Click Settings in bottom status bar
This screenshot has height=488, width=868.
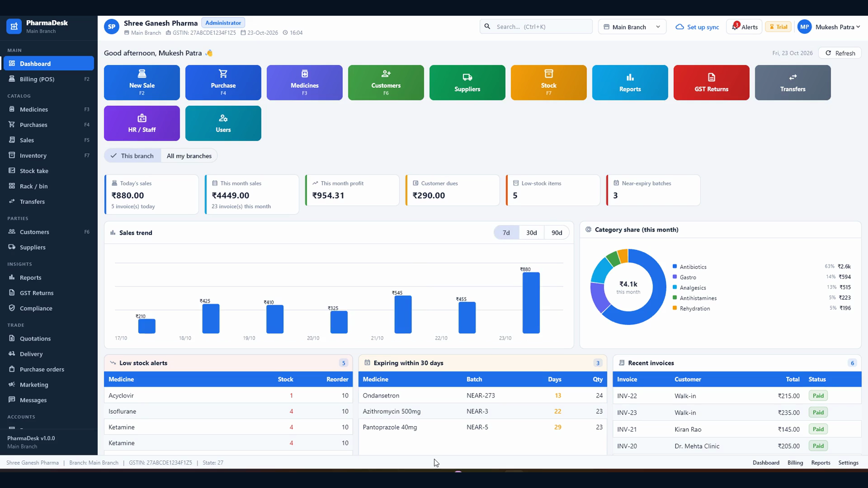click(848, 463)
